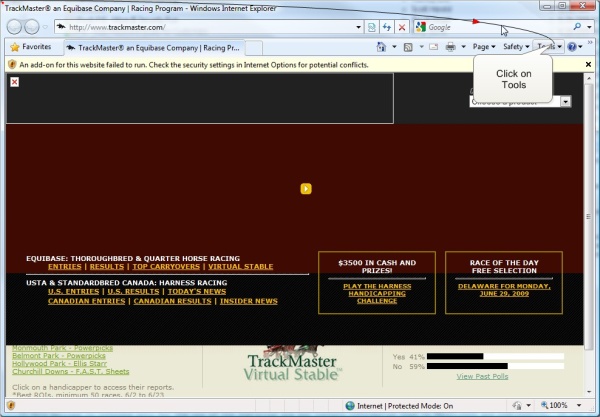Open the Safety menu
This screenshot has width=600, height=417.
pos(516,47)
